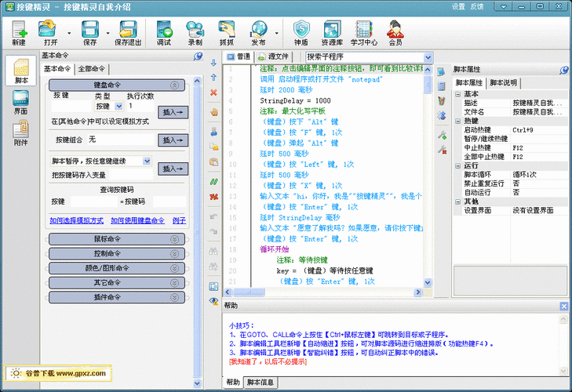572x392 pixels.
Task: Open the 附件 attachments sidebar icon
Action: (x=21, y=132)
